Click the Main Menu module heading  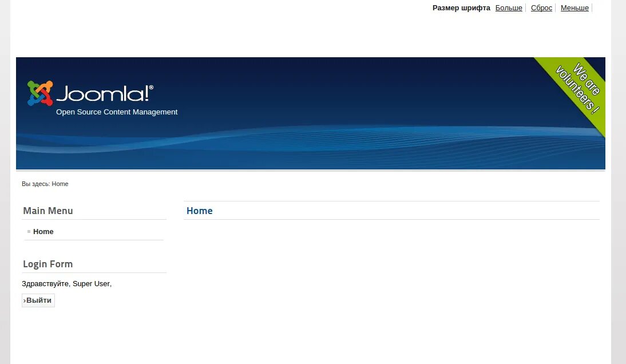pos(48,211)
